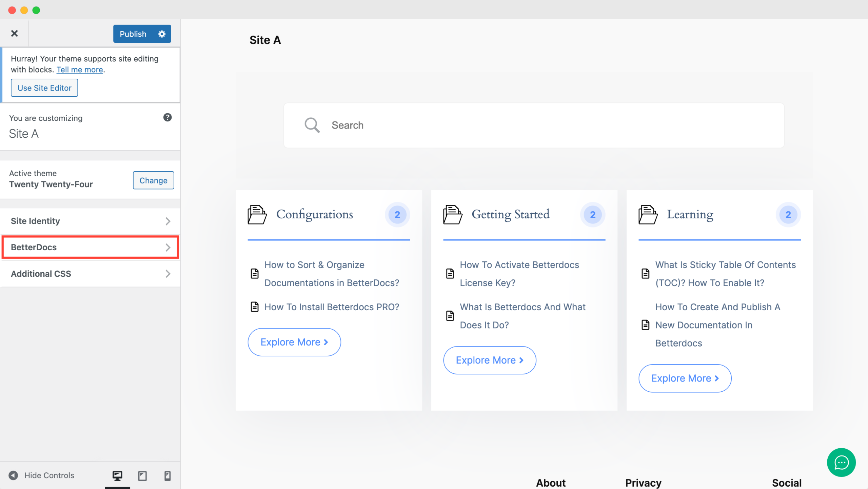Select the About footer menu item
The height and width of the screenshot is (489, 868).
pyautogui.click(x=550, y=483)
